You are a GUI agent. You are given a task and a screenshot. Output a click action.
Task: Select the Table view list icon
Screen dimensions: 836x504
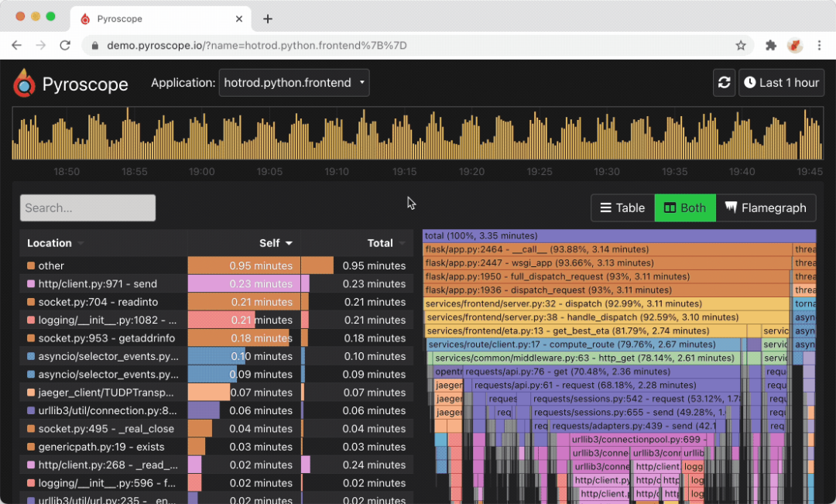(605, 207)
